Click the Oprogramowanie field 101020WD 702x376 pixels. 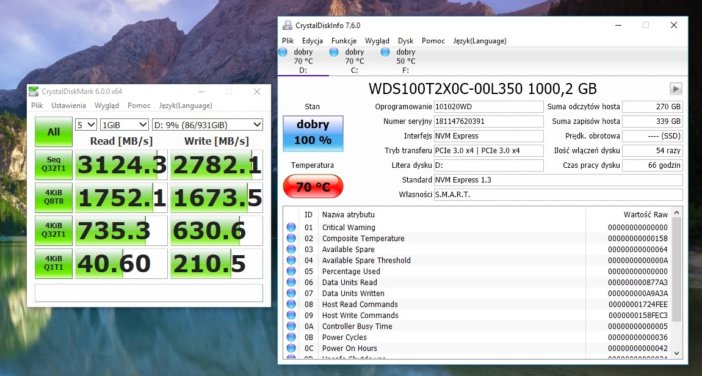pos(488,107)
